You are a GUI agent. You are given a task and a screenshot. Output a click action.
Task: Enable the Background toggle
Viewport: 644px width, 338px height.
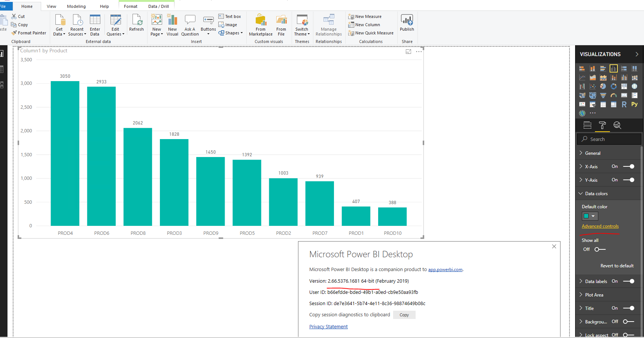tap(629, 322)
